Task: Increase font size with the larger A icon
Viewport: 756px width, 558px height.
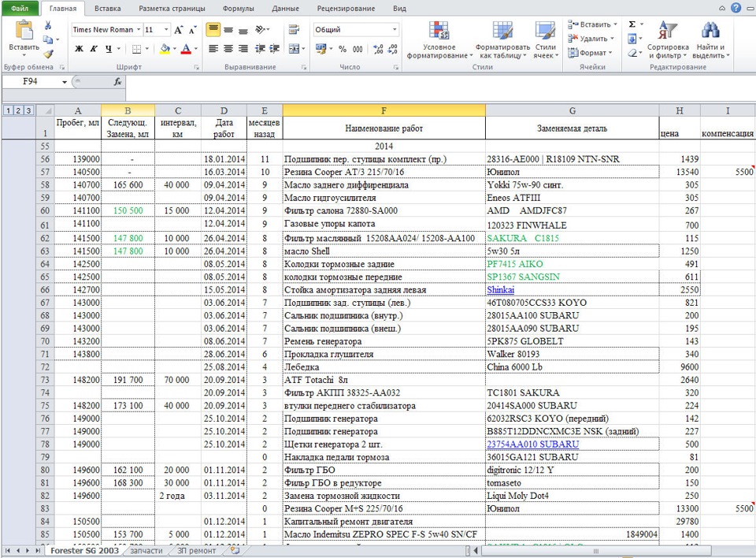Action: [x=179, y=30]
